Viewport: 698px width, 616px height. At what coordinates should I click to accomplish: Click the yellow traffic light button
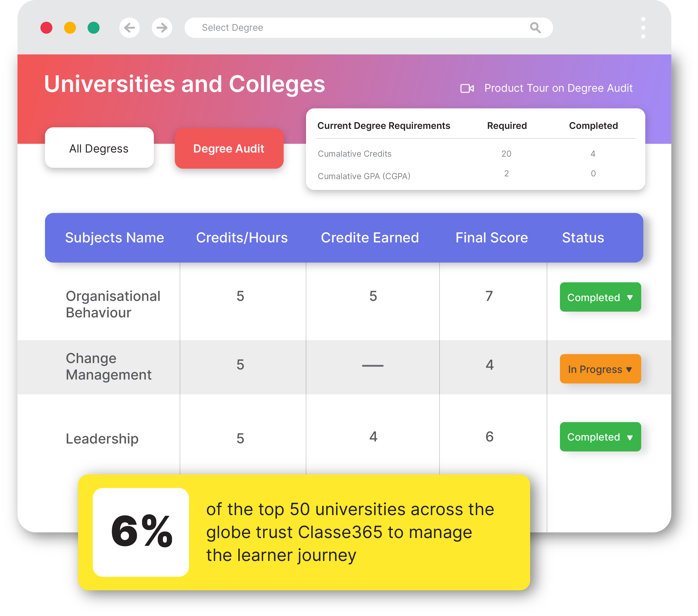[x=70, y=28]
